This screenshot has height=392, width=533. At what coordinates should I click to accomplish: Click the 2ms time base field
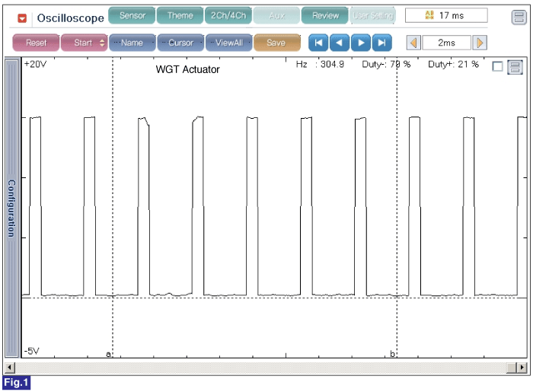point(447,43)
